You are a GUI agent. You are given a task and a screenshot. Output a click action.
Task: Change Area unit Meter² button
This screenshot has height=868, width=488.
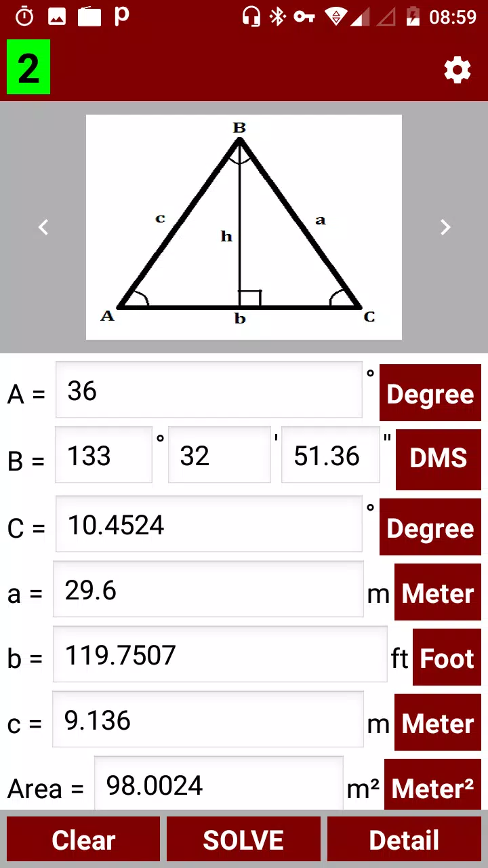[432, 785]
